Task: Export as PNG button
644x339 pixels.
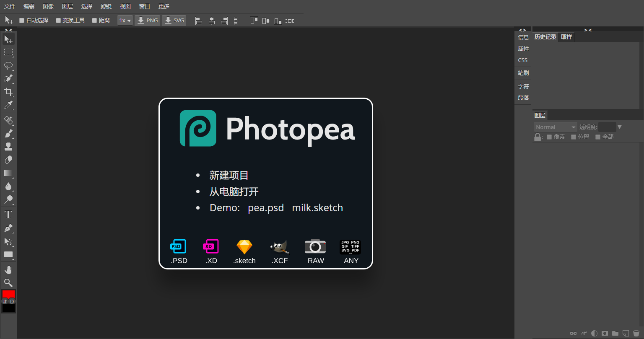Action: (148, 21)
